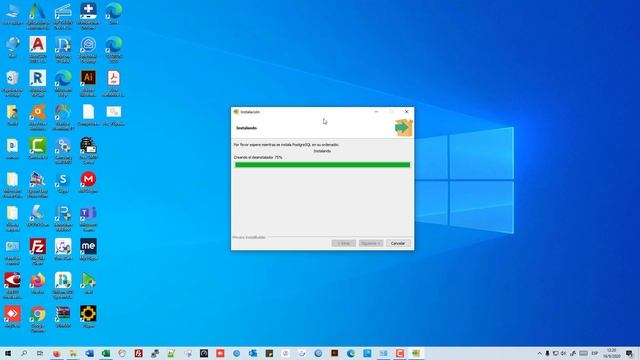The height and width of the screenshot is (360, 640).
Task: Open the taskbar clock and date
Action: pos(611,353)
